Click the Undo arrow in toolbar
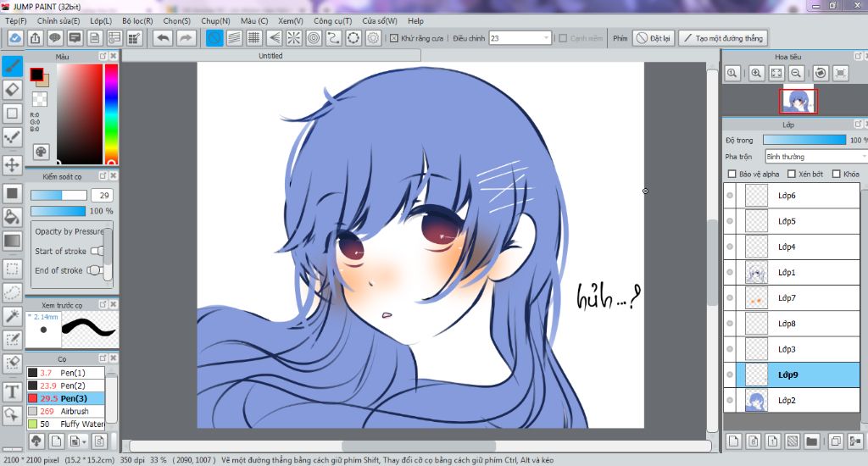Viewport: 868px width, 466px height. coord(163,38)
